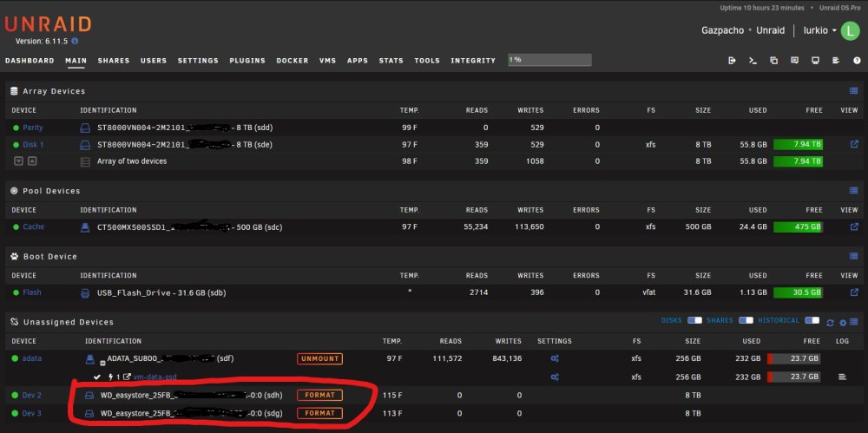Open the lurkio user dropdown
The height and width of the screenshot is (433, 868).
point(820,30)
